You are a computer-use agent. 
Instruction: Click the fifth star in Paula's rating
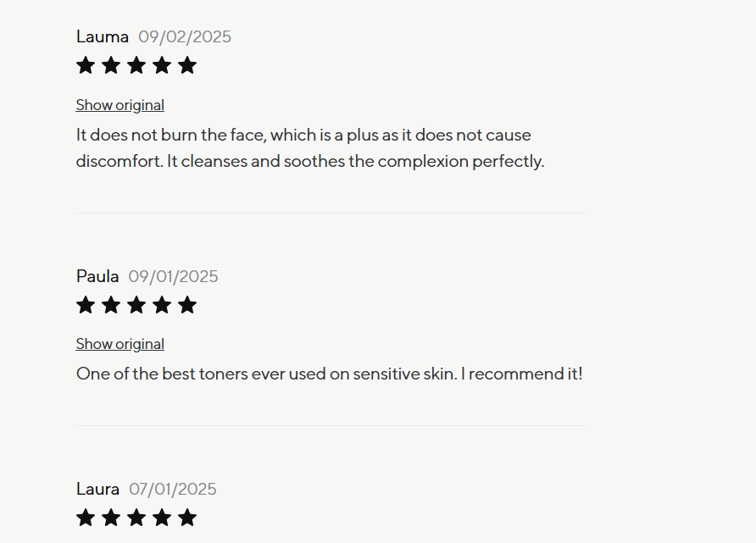pyautogui.click(x=187, y=305)
